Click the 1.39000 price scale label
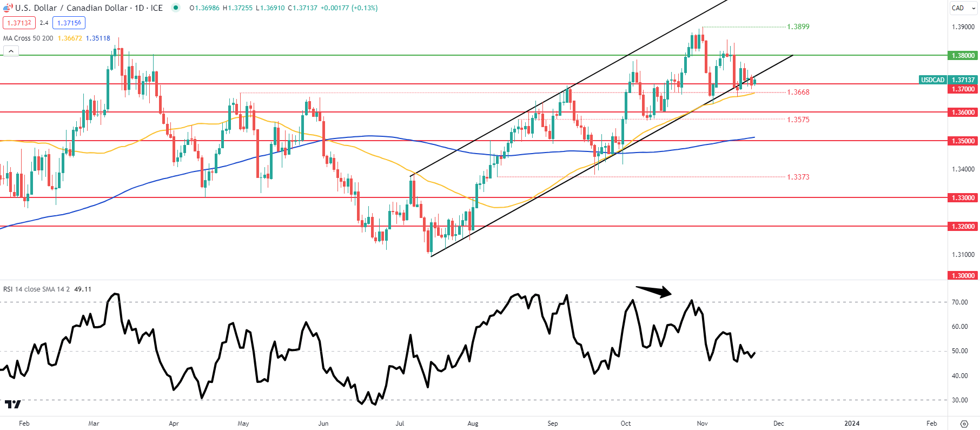980x430 pixels. click(x=963, y=27)
